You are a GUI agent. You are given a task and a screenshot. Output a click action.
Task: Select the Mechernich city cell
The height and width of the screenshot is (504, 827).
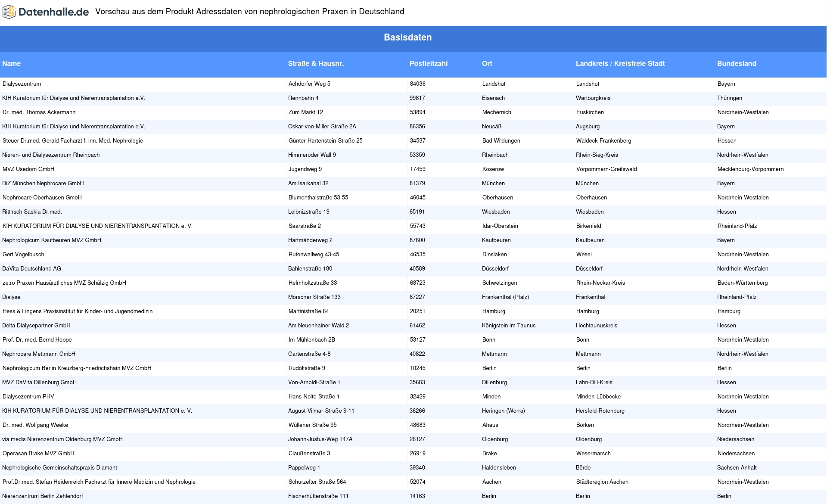click(x=497, y=112)
